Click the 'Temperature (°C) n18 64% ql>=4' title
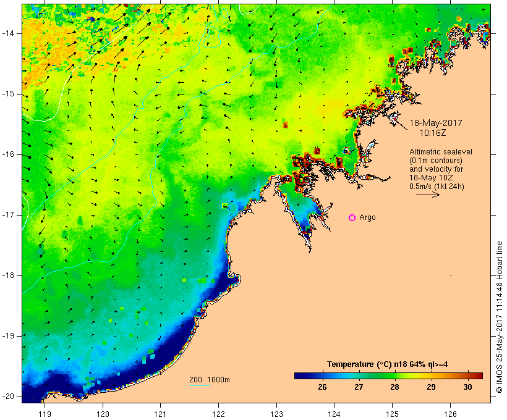 pyautogui.click(x=388, y=364)
